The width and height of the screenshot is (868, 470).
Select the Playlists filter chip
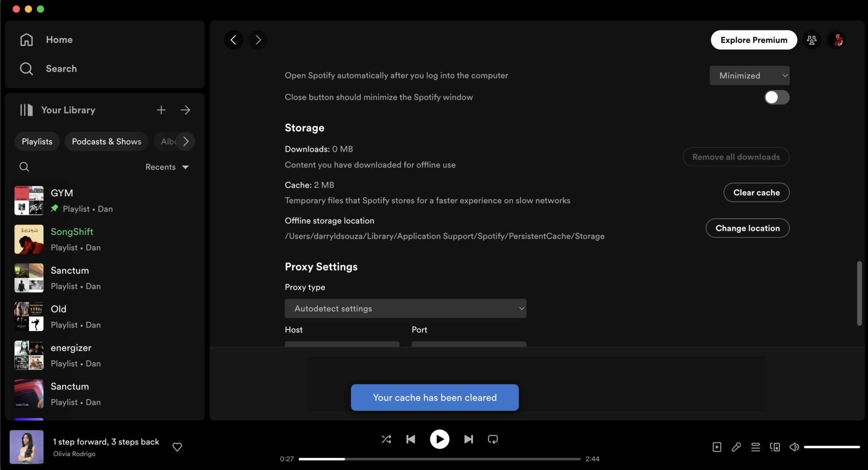(x=37, y=142)
